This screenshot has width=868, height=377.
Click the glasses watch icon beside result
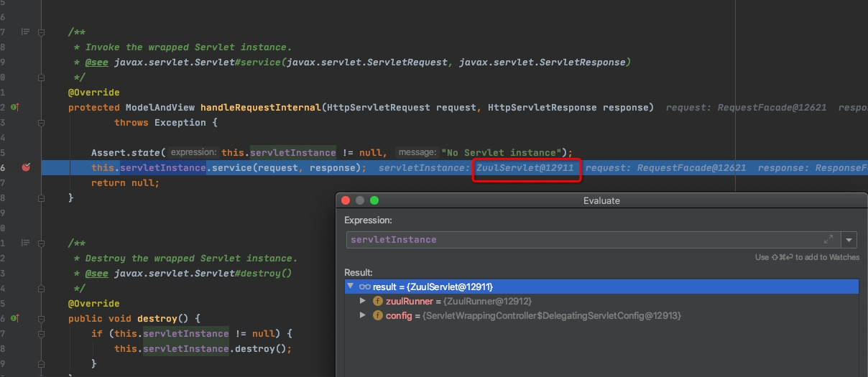(x=364, y=287)
